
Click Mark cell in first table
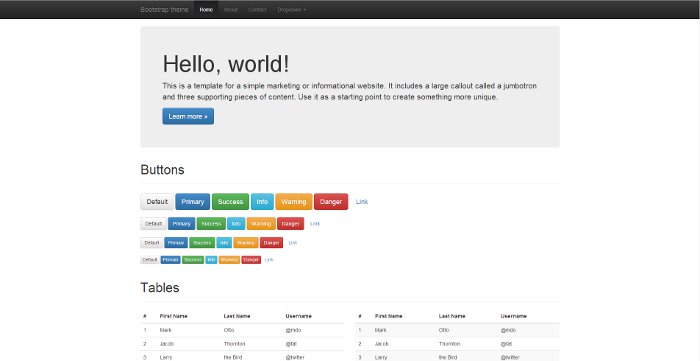click(x=165, y=330)
